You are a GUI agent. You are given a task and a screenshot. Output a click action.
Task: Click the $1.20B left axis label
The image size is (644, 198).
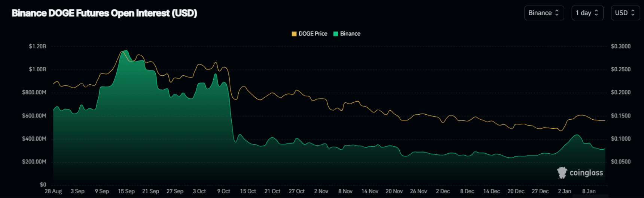pos(37,46)
